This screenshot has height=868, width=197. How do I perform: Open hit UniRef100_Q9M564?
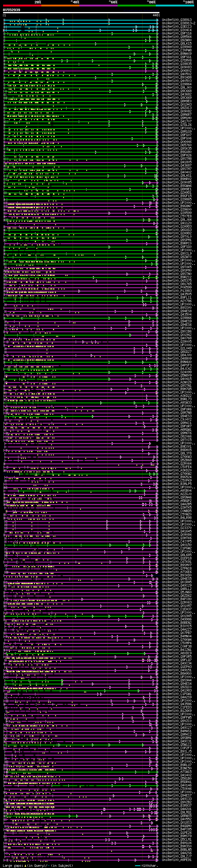pyautogui.click(x=177, y=37)
